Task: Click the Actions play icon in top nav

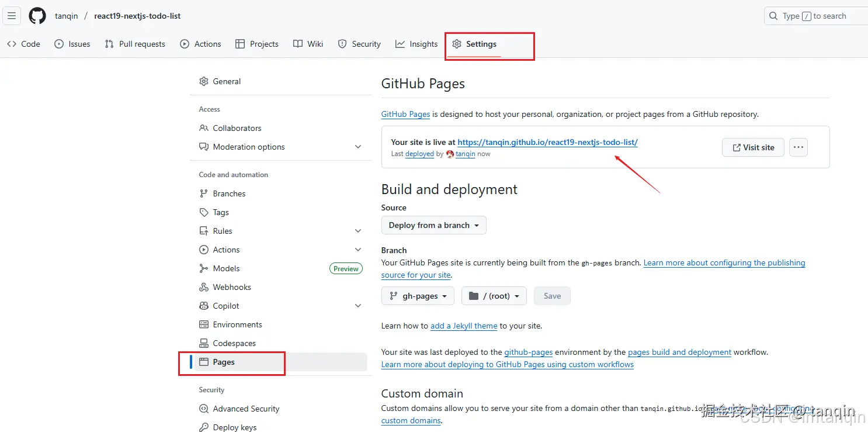Action: tap(185, 44)
